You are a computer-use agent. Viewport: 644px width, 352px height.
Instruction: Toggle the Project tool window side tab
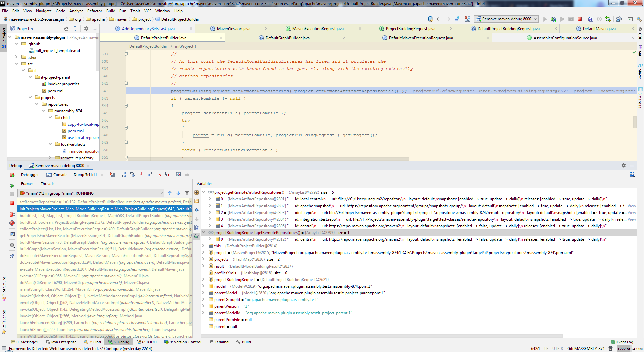click(x=4, y=38)
